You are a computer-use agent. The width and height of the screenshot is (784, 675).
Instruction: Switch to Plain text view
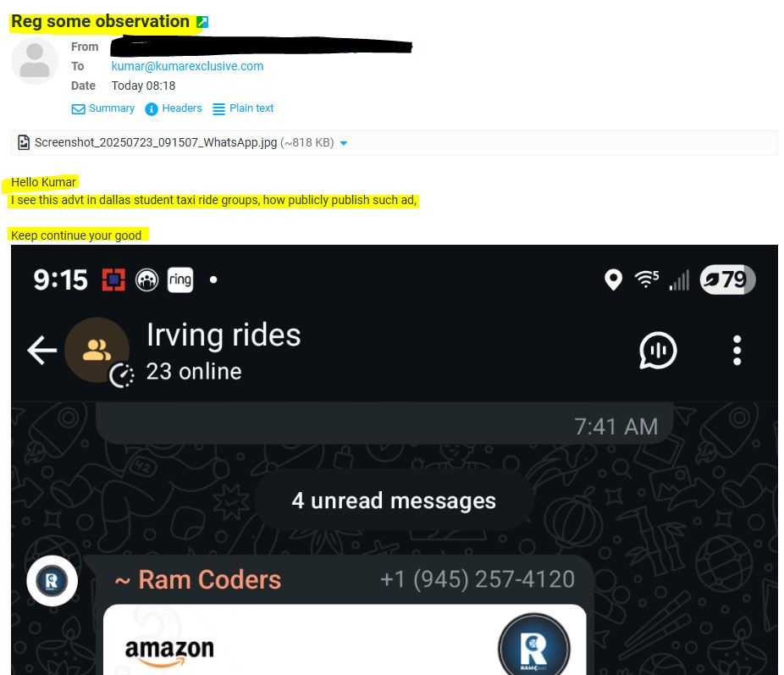click(243, 108)
